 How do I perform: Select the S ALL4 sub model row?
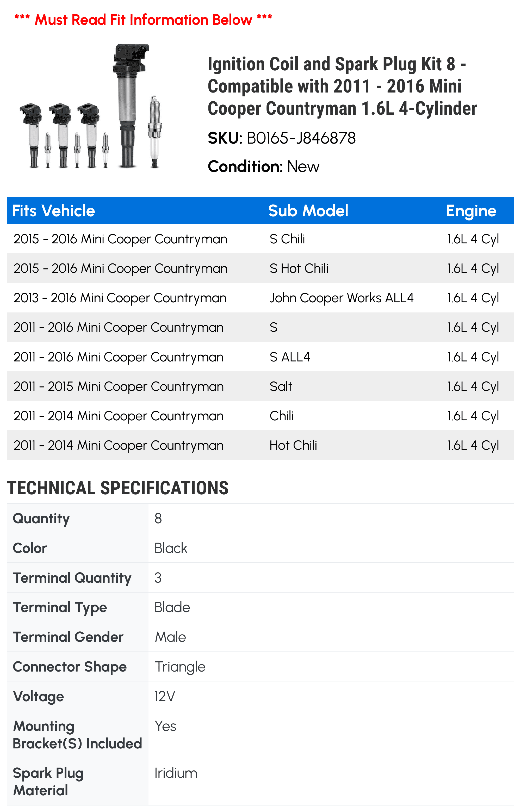260,357
